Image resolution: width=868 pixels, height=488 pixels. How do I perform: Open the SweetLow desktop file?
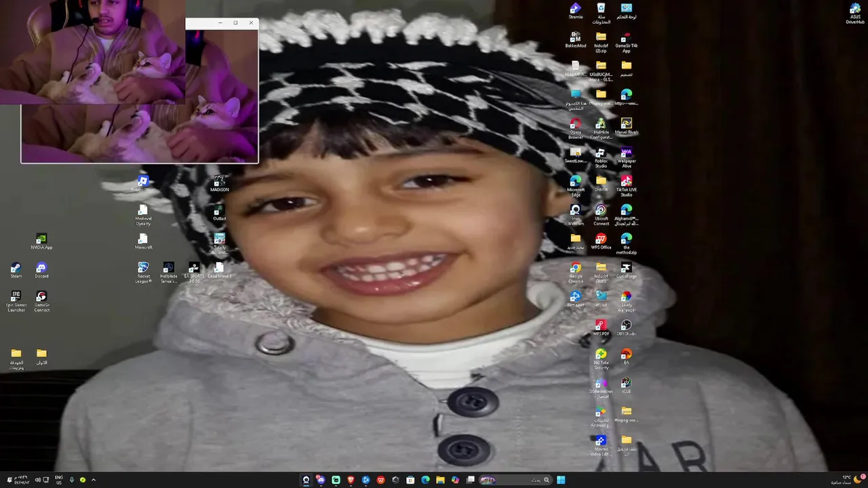pyautogui.click(x=575, y=155)
